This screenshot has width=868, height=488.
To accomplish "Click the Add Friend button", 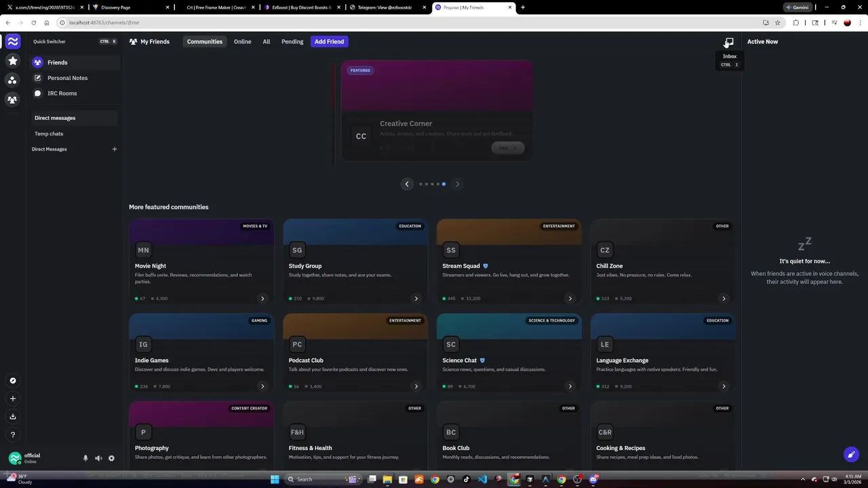I will pyautogui.click(x=329, y=41).
